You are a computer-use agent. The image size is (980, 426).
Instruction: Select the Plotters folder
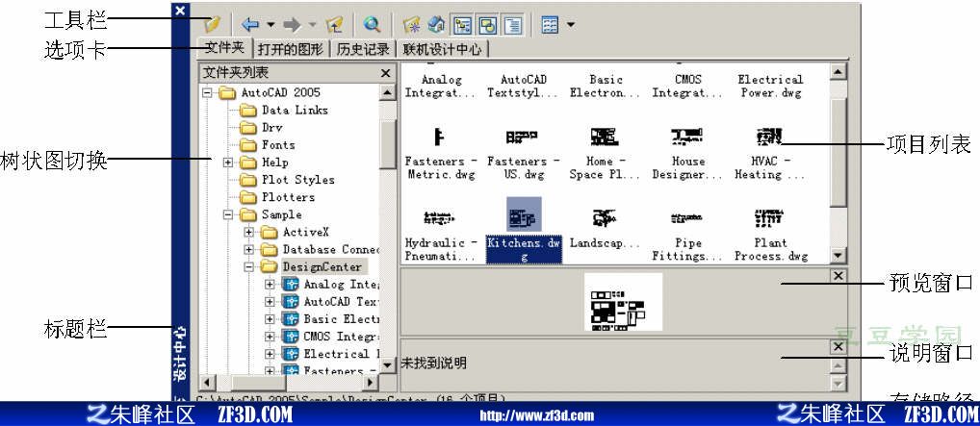point(288,197)
